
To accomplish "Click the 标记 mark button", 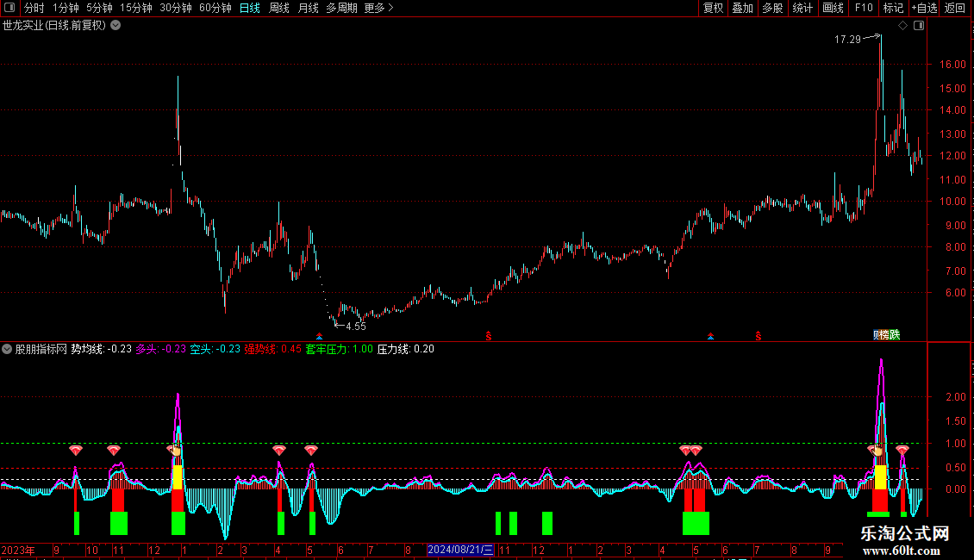I will click(893, 8).
